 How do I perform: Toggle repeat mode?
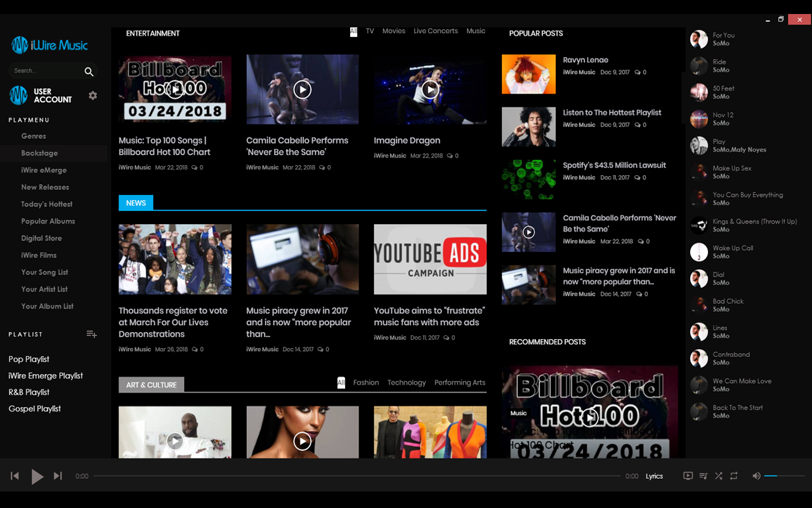tap(734, 476)
